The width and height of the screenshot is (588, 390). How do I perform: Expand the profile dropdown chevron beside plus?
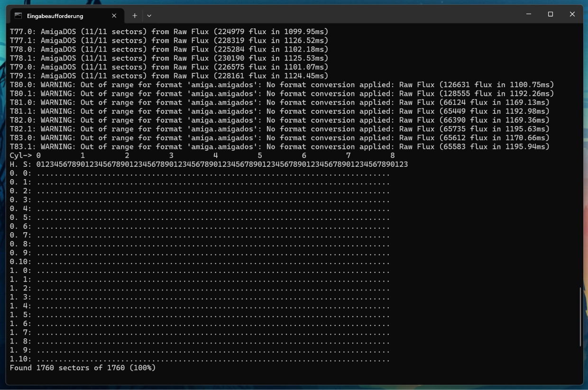[149, 16]
